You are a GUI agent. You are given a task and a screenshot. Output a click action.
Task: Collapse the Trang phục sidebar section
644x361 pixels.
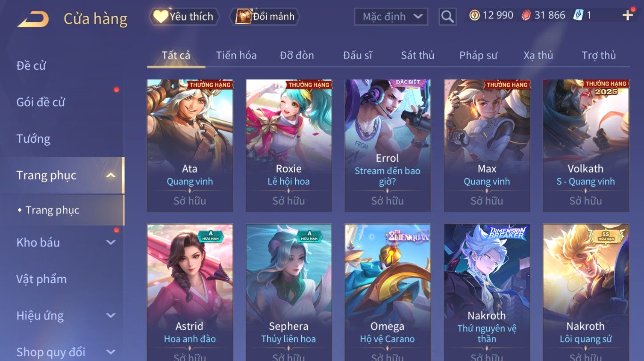(111, 175)
